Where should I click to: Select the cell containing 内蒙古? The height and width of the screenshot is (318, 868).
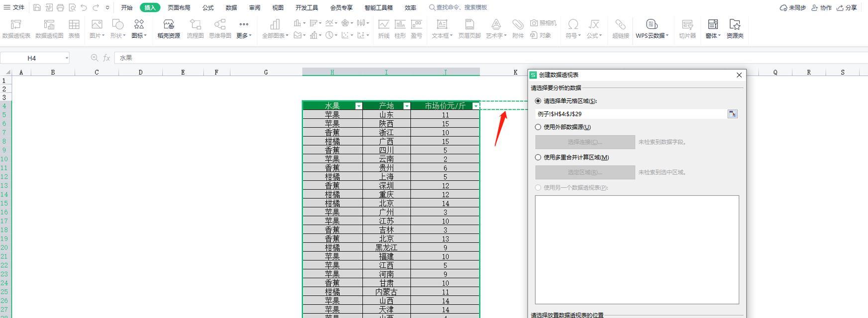(x=386, y=292)
